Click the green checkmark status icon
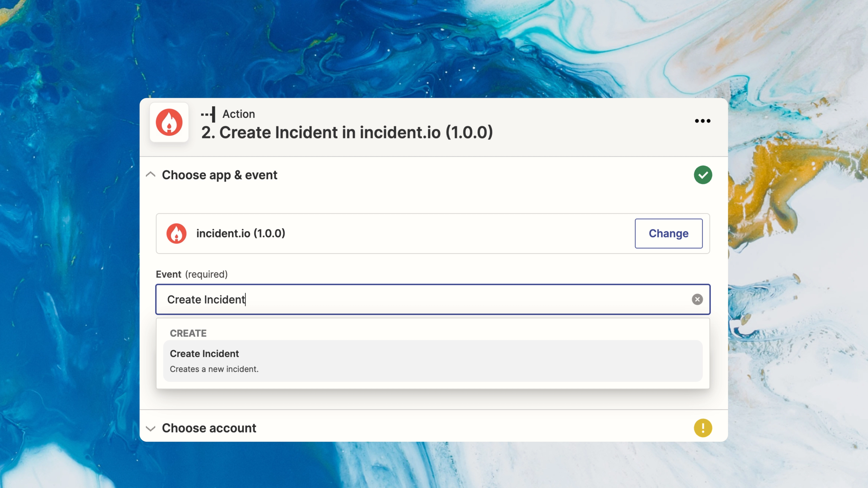Screen dimensions: 868x488 (703, 175)
